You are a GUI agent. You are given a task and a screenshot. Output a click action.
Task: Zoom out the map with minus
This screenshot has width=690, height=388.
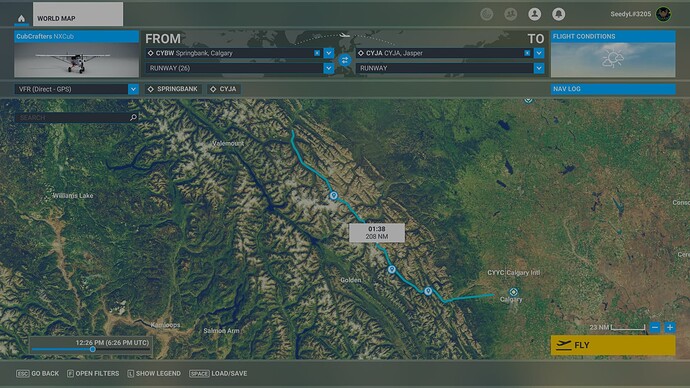[655, 327]
